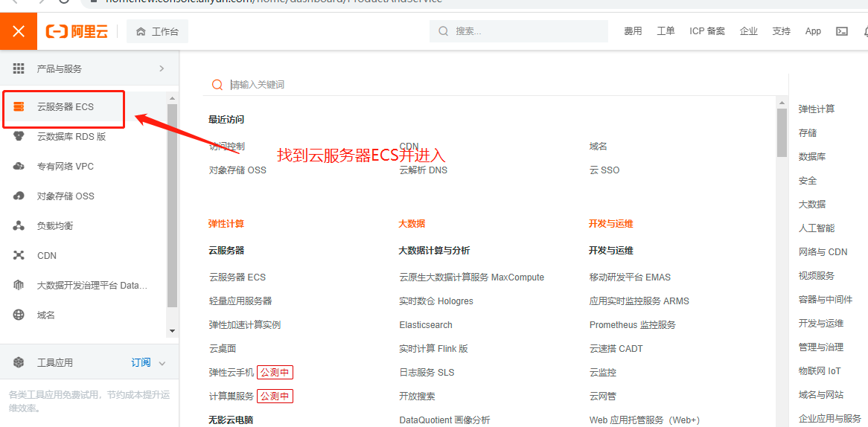Open recently visited 云解析 DNS
Screen dimensions: 868x427
click(424, 170)
